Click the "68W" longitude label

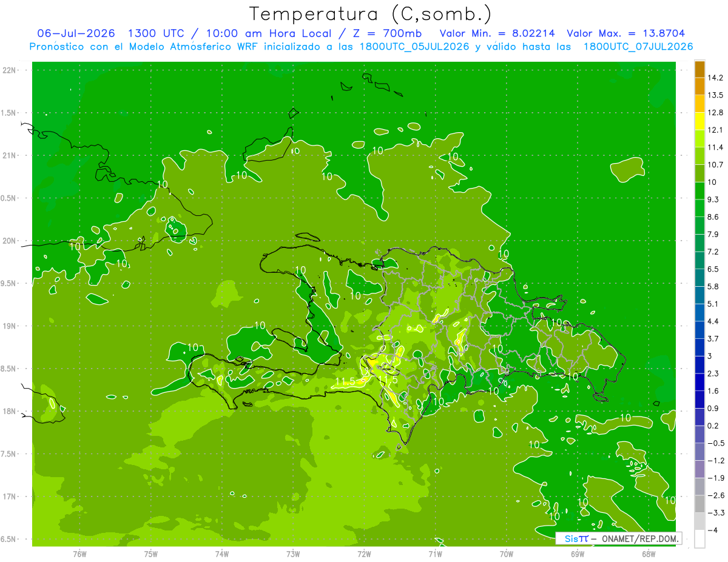click(649, 554)
